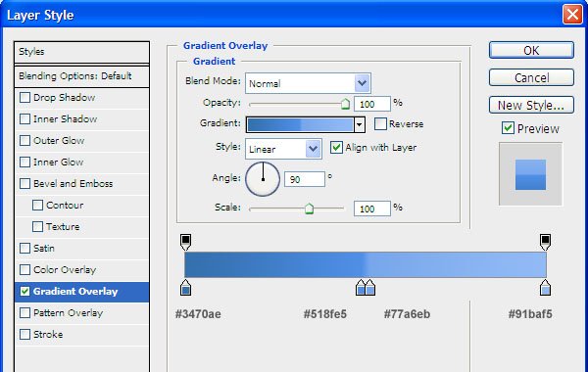Select the left opacity stop above the gradient bar
Image resolution: width=588 pixels, height=372 pixels.
click(185, 242)
